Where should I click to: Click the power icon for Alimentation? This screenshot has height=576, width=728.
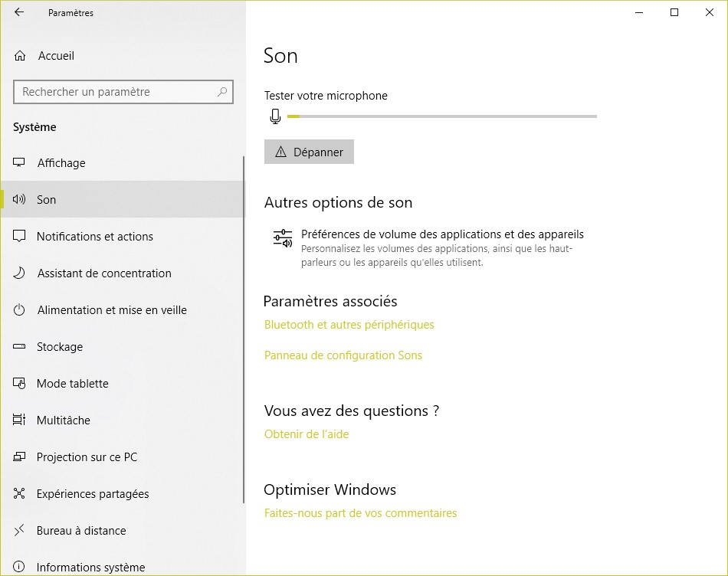click(20, 310)
